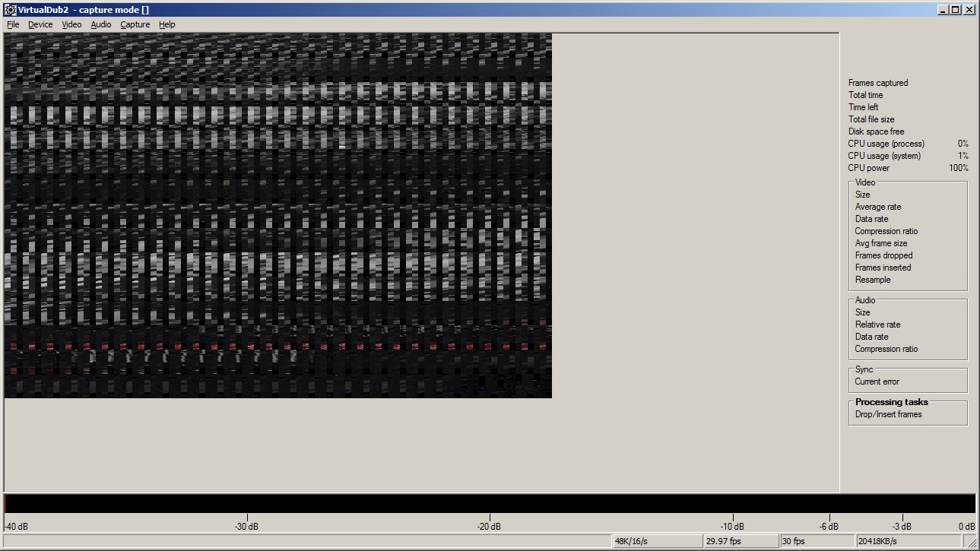Click the 29.97 fps status field
Screen dimensions: 980x551
pos(741,541)
